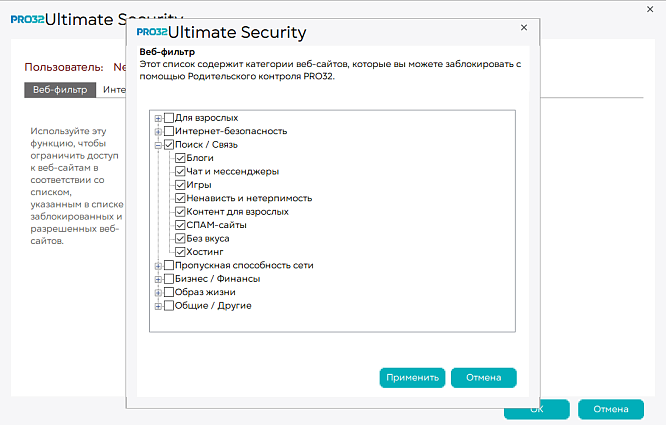Expand the Для взрослых tree node
This screenshot has width=666, height=425.
coord(158,118)
